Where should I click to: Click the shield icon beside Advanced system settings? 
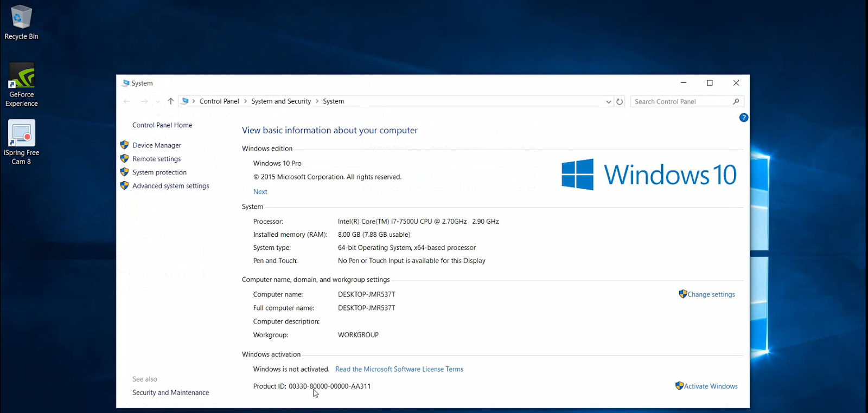[124, 186]
